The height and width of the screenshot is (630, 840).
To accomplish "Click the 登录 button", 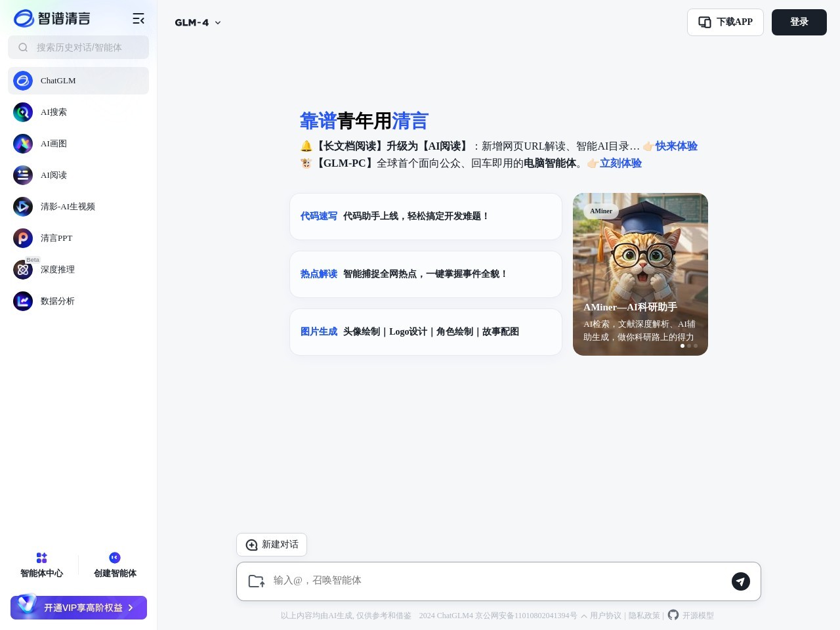I will coord(799,22).
